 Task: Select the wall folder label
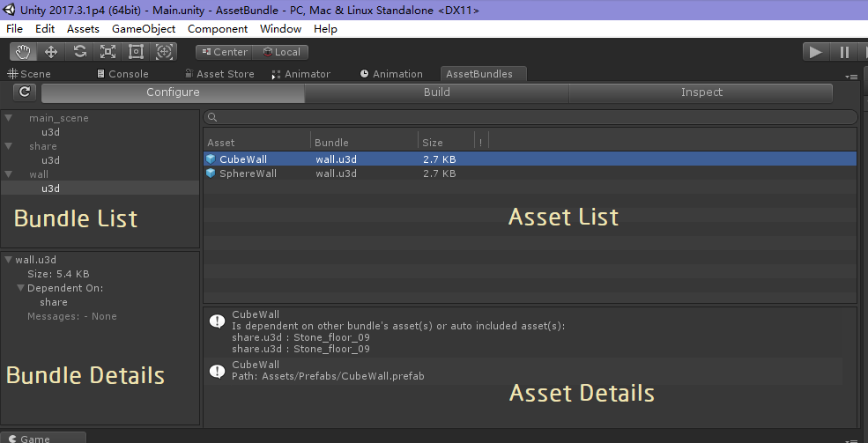(x=39, y=174)
